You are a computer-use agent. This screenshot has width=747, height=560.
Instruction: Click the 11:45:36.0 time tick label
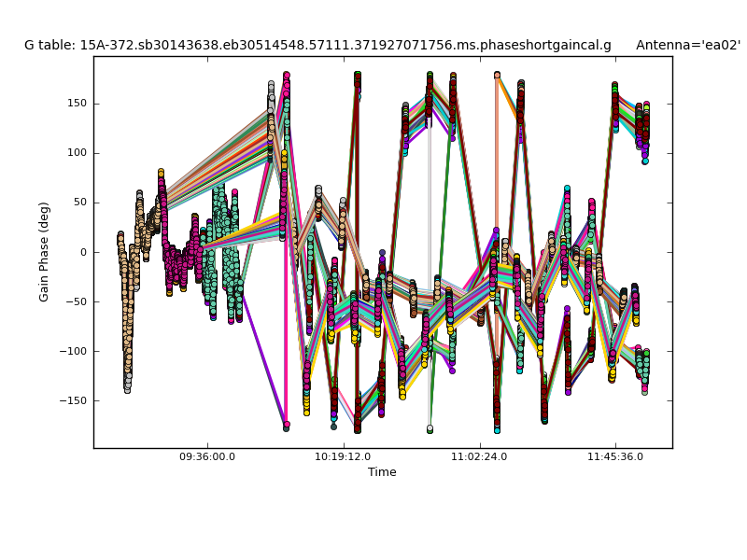[x=616, y=457]
